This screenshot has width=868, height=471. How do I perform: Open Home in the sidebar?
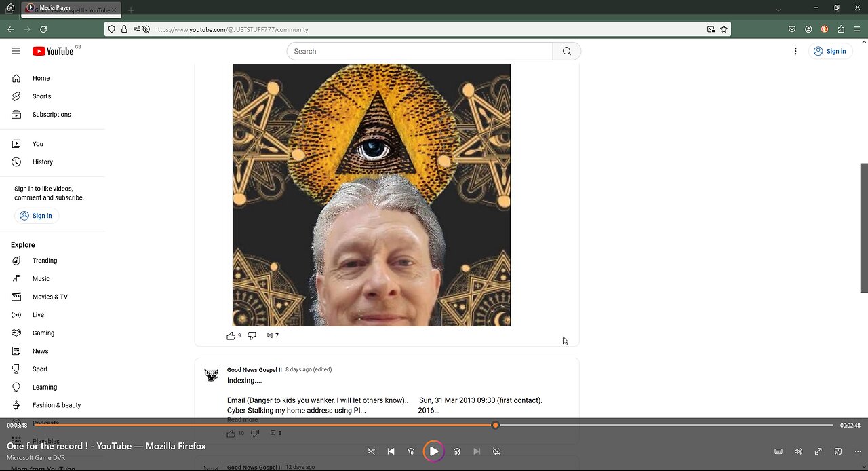click(x=41, y=78)
